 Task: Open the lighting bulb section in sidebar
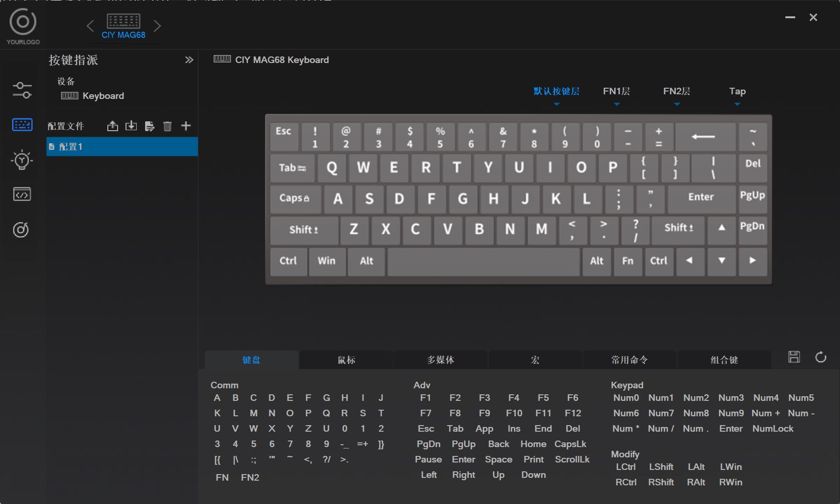(21, 160)
